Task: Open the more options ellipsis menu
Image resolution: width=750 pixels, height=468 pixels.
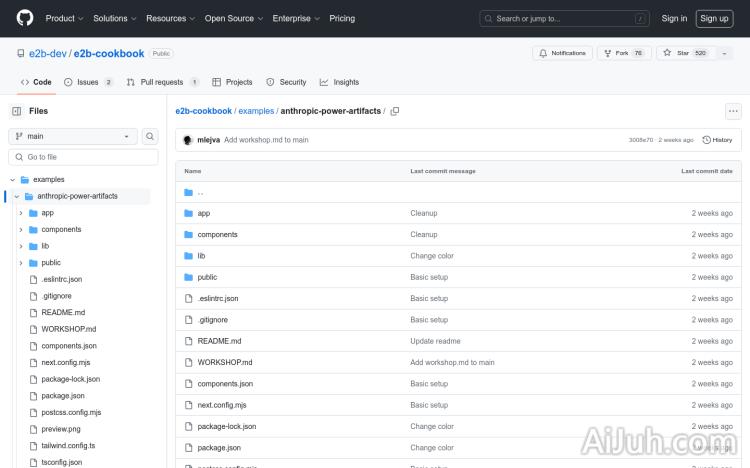Action: tap(733, 111)
